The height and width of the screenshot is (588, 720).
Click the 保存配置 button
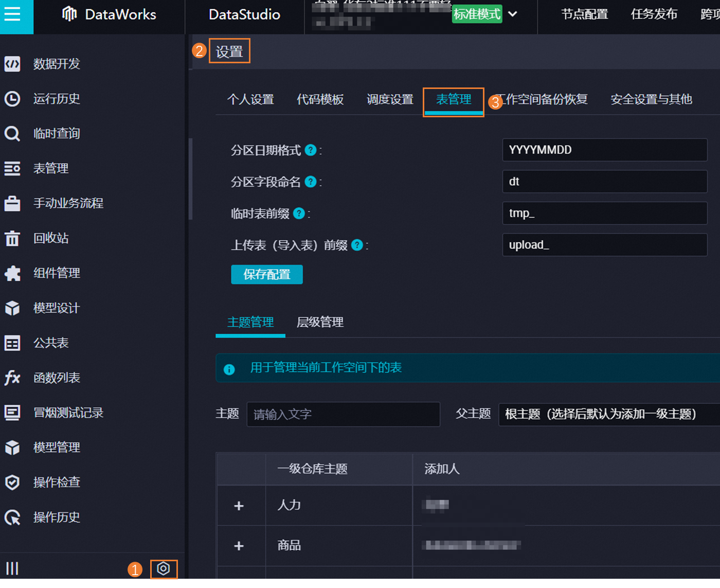pyautogui.click(x=267, y=275)
